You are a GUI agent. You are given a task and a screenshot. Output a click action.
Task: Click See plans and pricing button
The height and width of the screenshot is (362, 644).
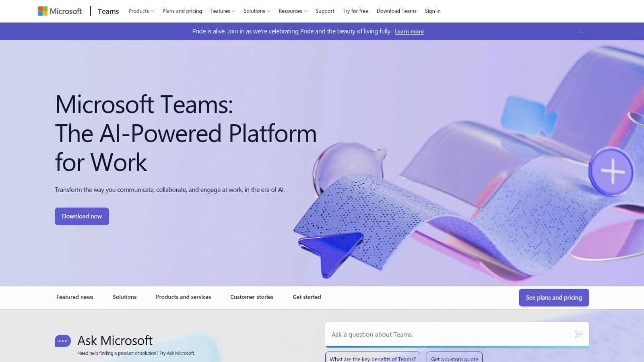(x=554, y=298)
